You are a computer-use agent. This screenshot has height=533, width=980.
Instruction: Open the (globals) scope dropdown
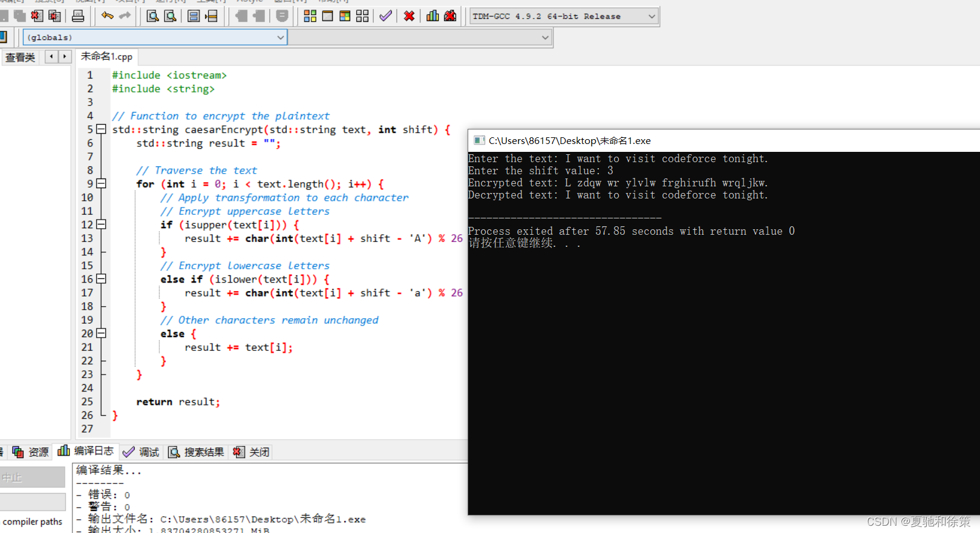154,38
